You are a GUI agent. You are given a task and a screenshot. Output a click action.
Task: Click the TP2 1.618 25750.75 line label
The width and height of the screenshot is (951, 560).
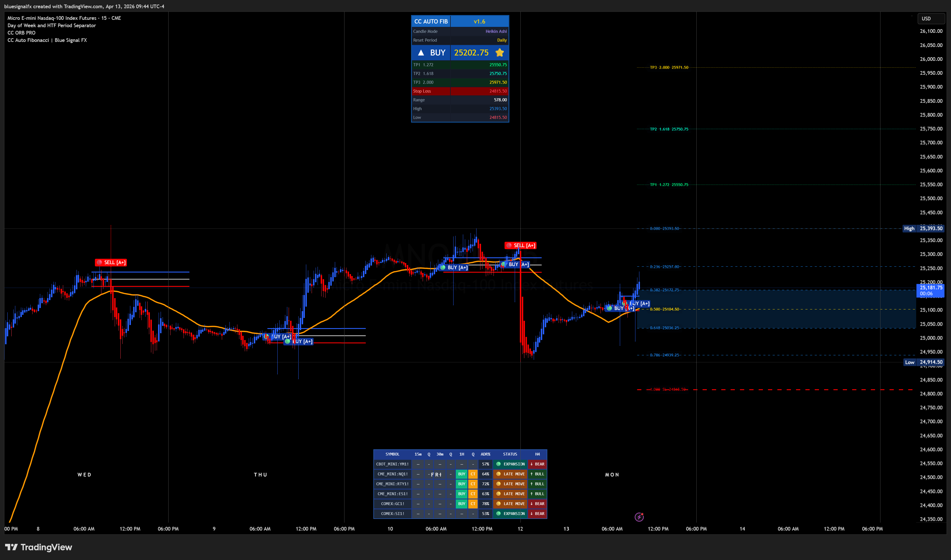pos(669,129)
